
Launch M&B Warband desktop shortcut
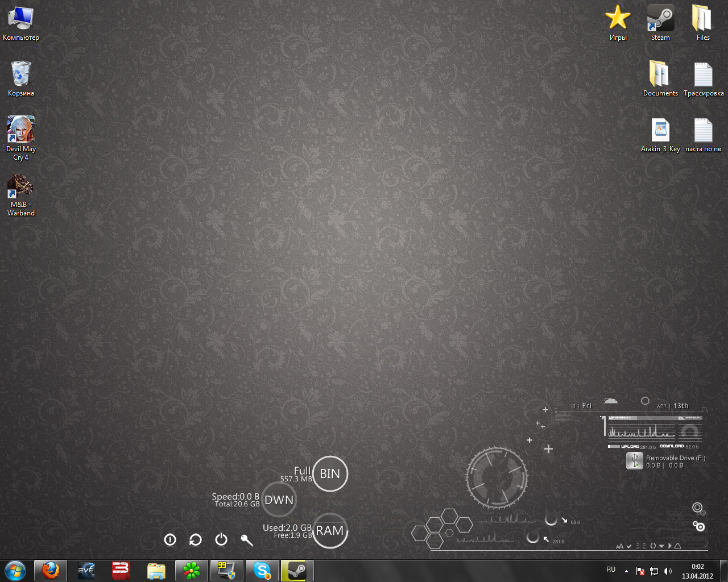pyautogui.click(x=20, y=186)
